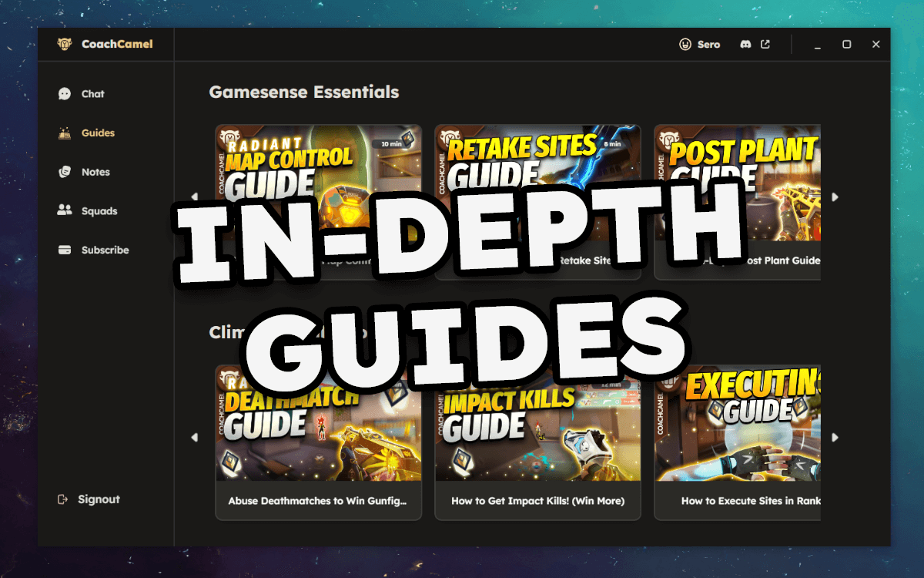Click the Guides sidebar icon

pos(65,133)
